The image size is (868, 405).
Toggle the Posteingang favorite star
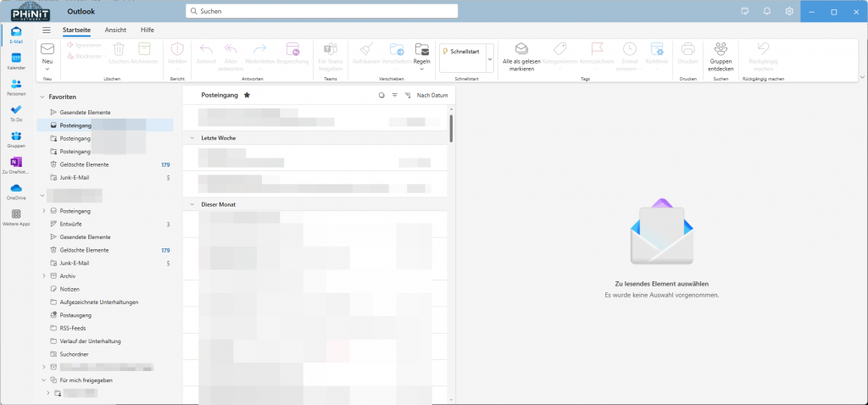pyautogui.click(x=247, y=96)
